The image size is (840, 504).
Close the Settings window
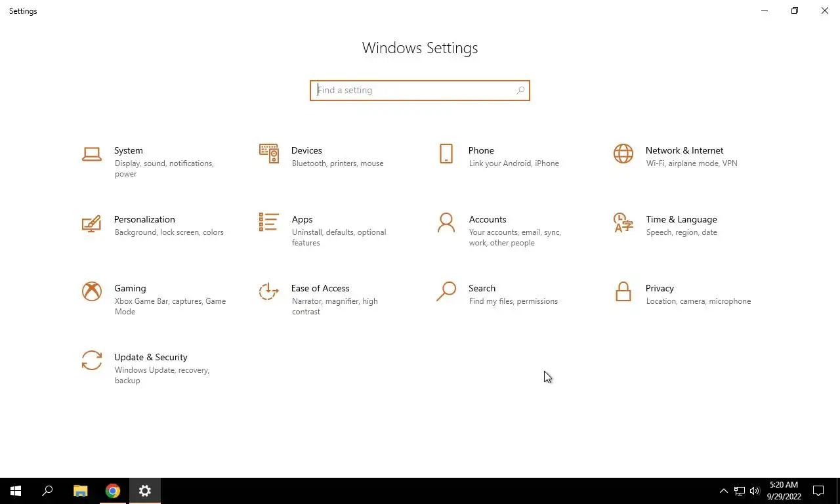pos(825,10)
